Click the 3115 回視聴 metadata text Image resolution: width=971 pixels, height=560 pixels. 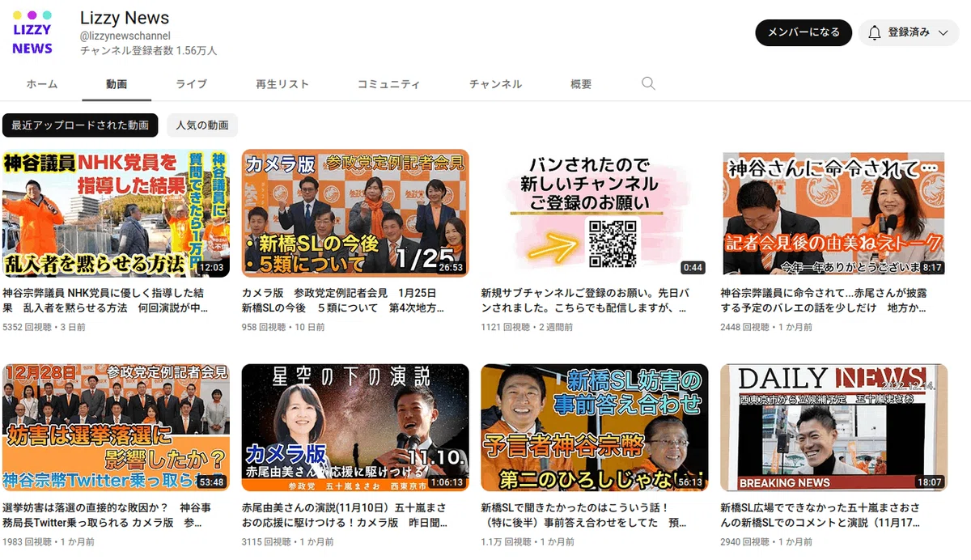[x=267, y=541]
